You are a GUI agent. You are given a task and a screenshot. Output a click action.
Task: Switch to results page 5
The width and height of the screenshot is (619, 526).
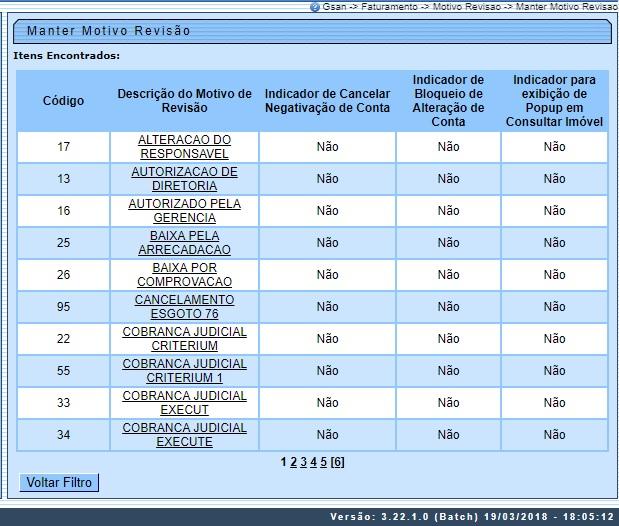323,462
